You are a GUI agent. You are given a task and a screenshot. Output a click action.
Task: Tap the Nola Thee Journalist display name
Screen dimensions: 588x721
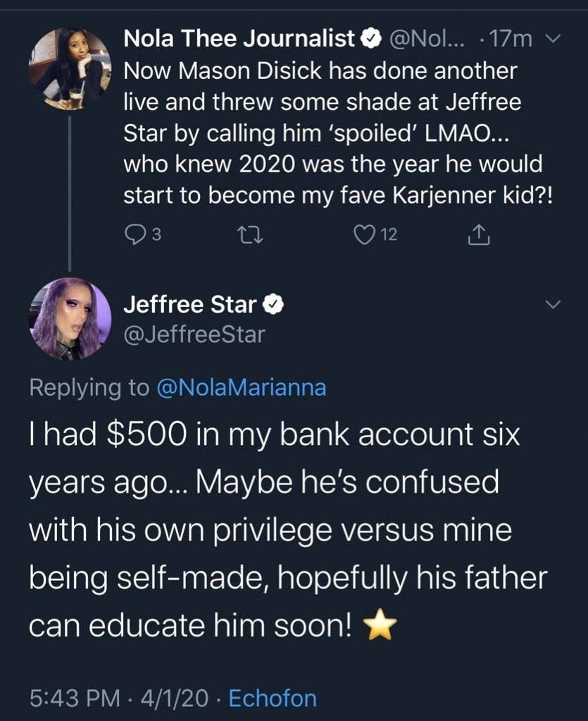tap(239, 40)
